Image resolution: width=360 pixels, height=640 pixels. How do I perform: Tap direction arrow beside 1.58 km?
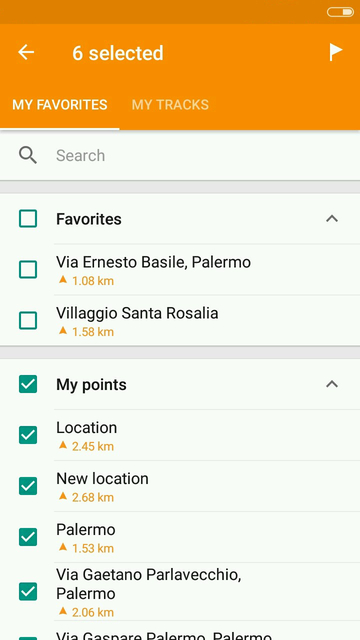(x=62, y=331)
